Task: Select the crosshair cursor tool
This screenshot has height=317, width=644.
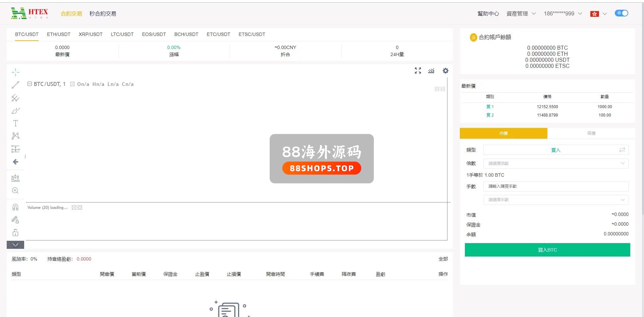Action: pos(15,72)
